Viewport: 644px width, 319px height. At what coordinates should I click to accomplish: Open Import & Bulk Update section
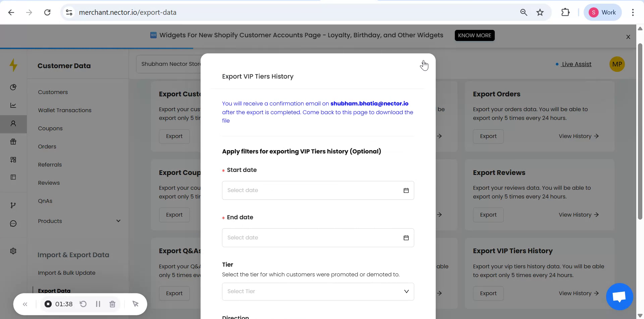coord(67,273)
